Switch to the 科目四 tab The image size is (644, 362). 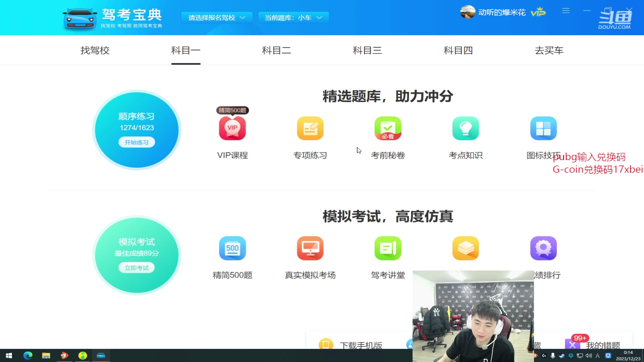458,50
